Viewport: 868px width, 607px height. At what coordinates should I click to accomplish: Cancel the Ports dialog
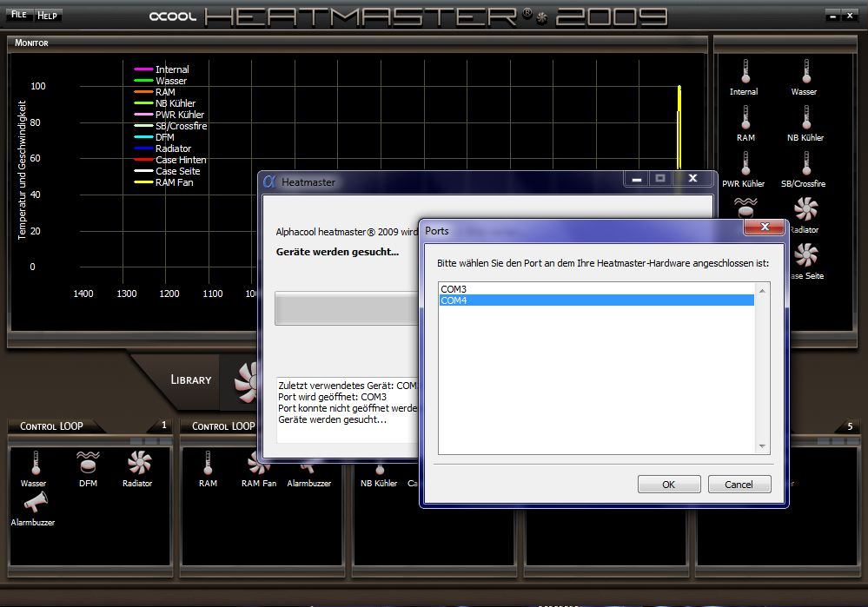(739, 485)
